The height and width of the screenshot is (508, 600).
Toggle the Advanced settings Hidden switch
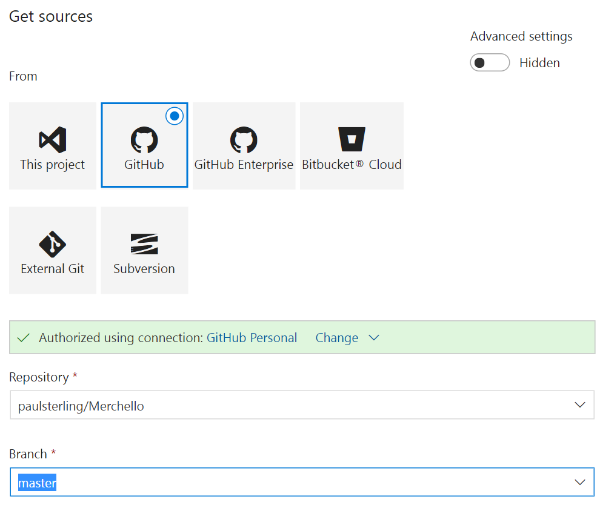point(490,62)
